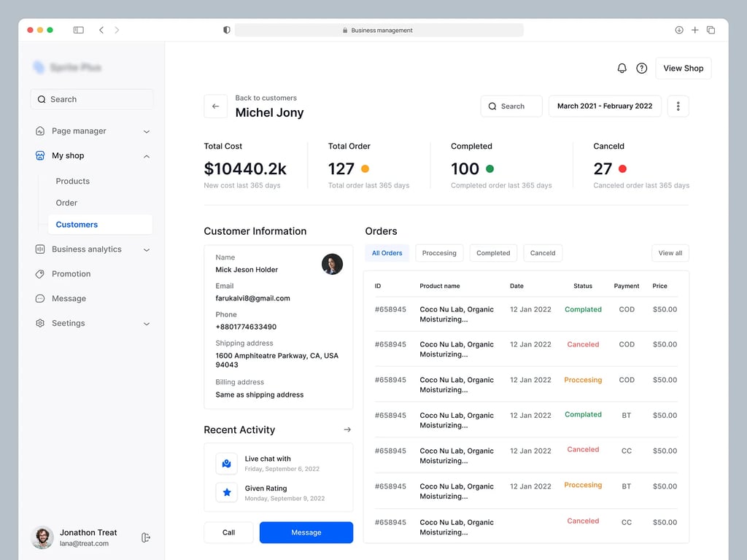Open the notification bell

coord(622,68)
